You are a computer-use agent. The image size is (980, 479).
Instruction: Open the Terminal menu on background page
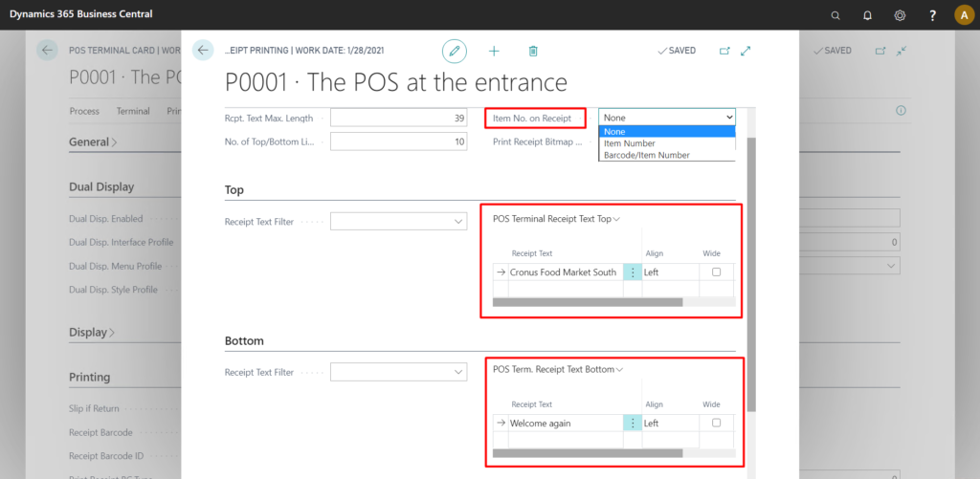tap(133, 111)
